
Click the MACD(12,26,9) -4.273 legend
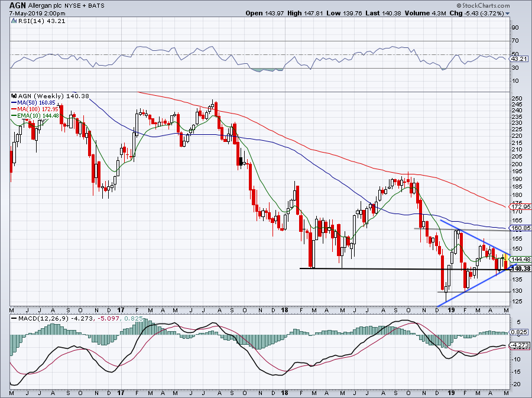(x=51, y=319)
